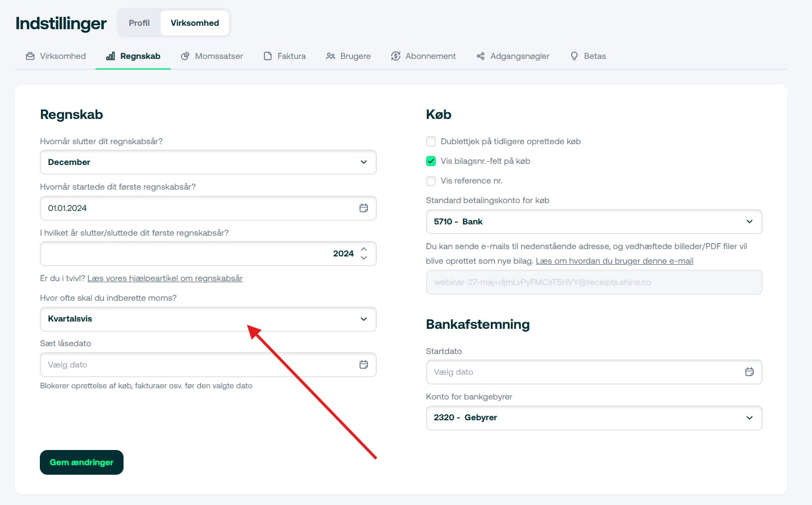
Task: Click the Adgangsnøgler keys icon
Action: pos(481,56)
